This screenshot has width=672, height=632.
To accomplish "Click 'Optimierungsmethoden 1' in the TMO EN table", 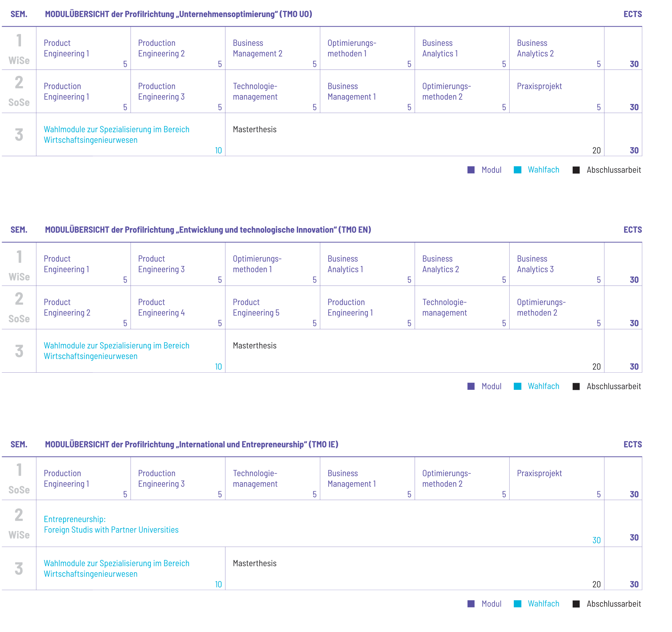I will tap(257, 264).
